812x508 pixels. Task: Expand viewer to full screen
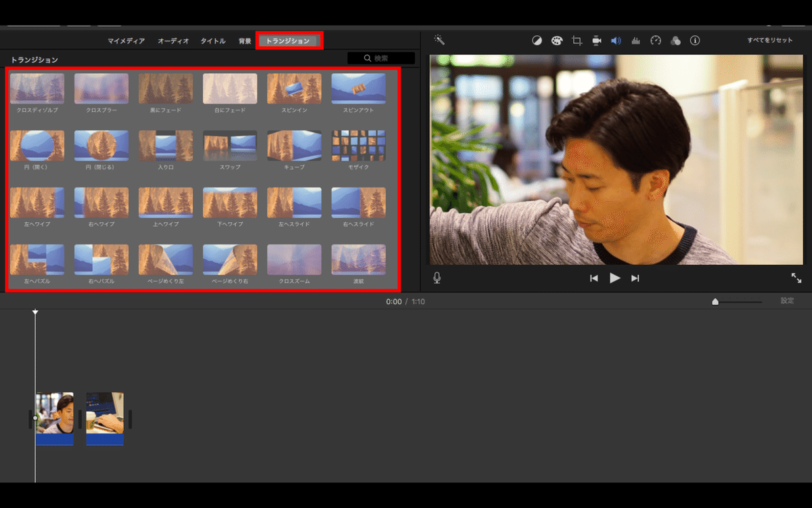click(x=796, y=278)
